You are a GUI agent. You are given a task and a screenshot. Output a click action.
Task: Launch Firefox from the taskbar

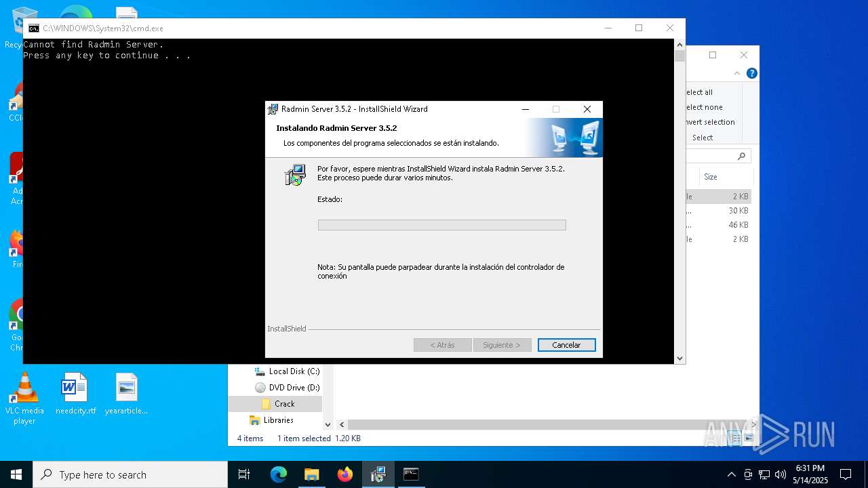click(345, 474)
